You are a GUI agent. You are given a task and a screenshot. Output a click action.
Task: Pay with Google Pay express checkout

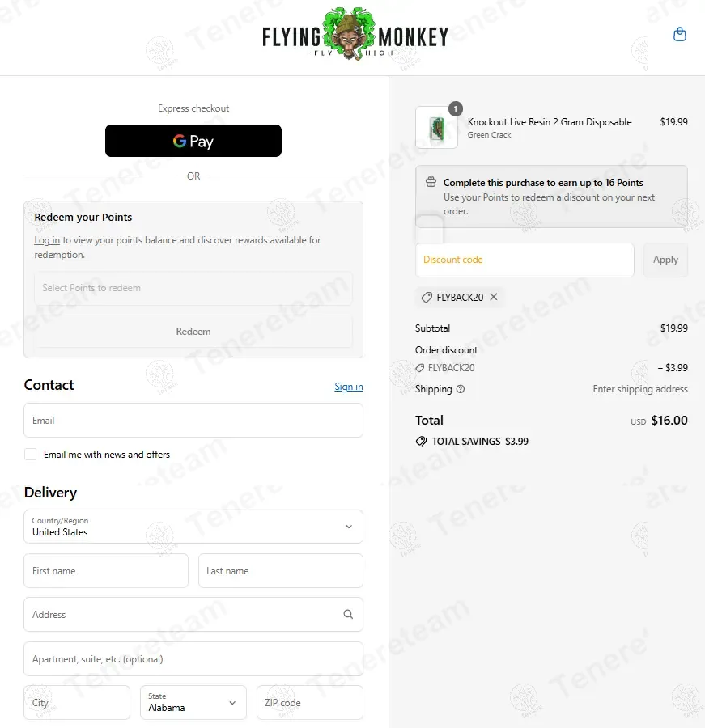coord(193,141)
